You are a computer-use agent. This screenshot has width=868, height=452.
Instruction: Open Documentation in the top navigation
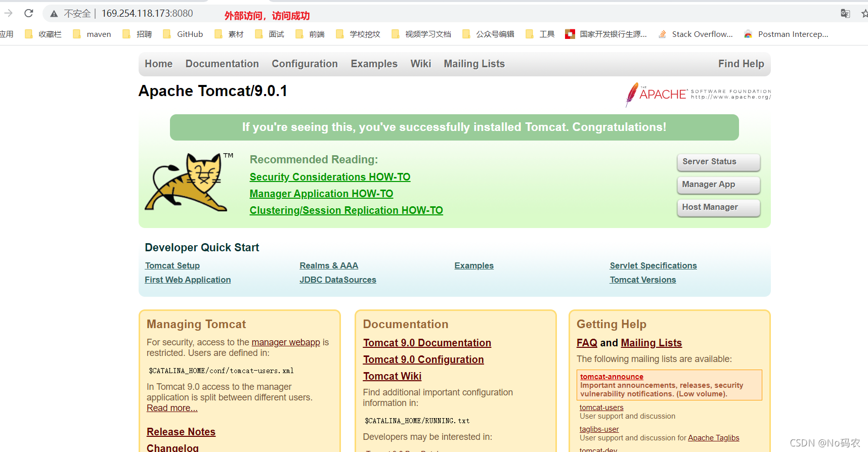(222, 64)
